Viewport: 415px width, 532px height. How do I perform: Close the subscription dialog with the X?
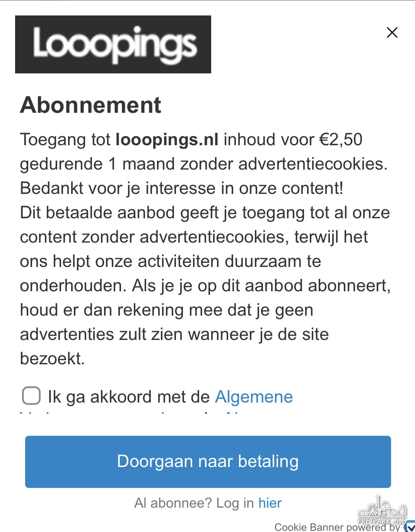point(392,32)
